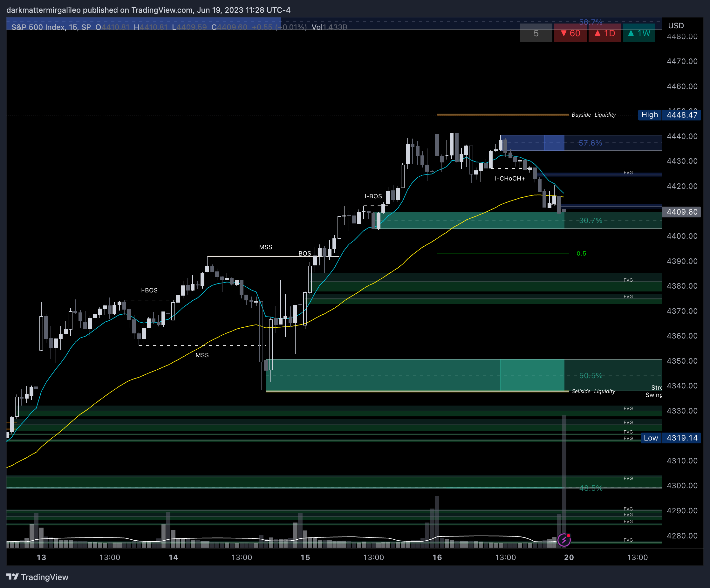Click the 4350.00 price axis tick
This screenshot has width=710, height=588.
pos(682,361)
